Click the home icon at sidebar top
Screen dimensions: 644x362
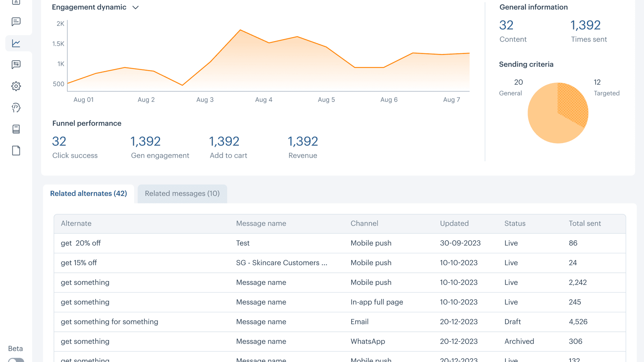[16, 2]
